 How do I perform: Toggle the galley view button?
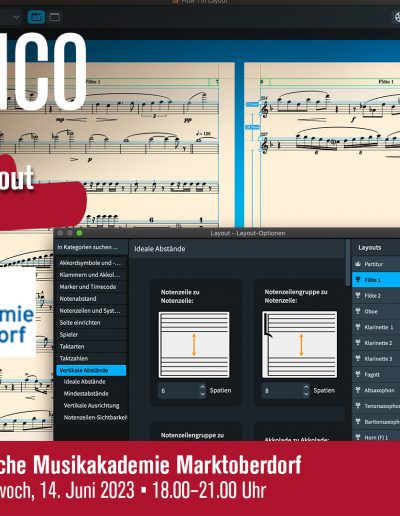[x=54, y=17]
